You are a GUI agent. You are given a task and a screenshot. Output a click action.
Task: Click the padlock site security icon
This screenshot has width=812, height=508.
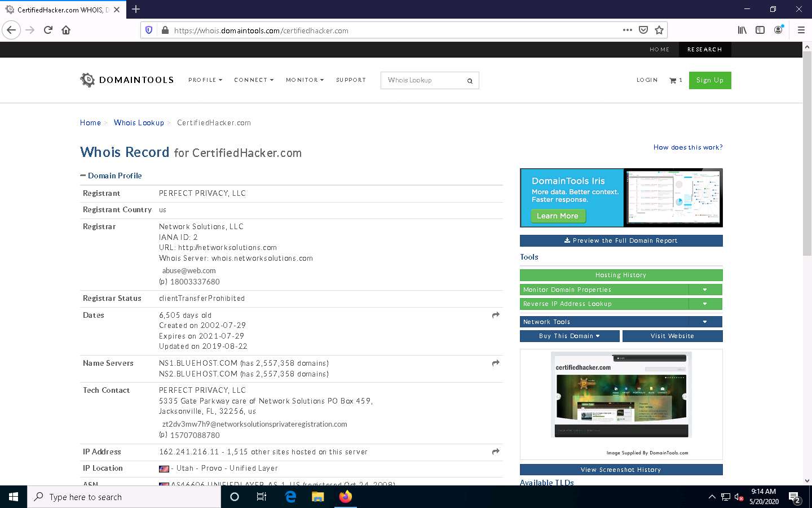click(x=165, y=30)
